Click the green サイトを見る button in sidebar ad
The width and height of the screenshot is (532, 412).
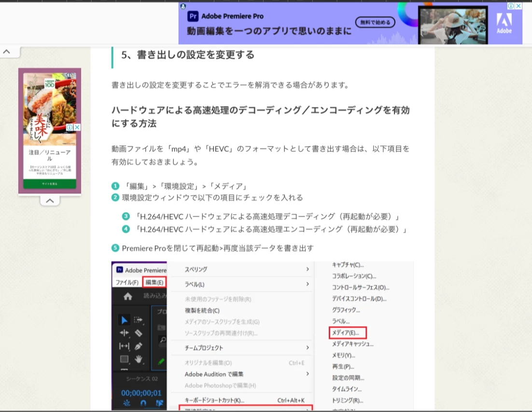pyautogui.click(x=50, y=183)
